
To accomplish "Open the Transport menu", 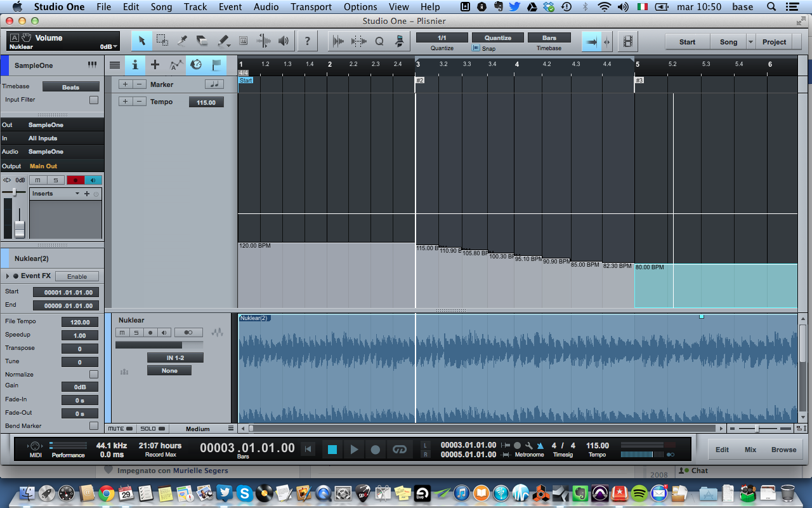I will 311,7.
